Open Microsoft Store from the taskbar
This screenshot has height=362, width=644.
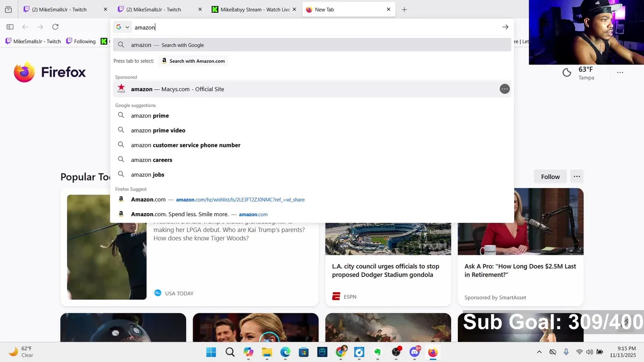304,352
